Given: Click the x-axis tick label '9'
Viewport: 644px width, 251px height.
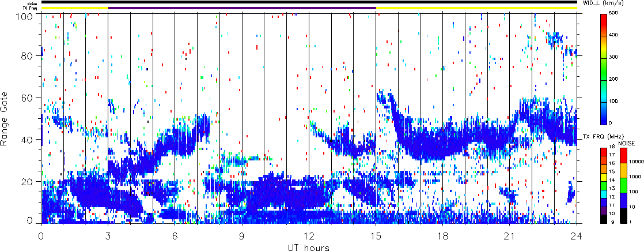Looking at the screenshot, I should pyautogui.click(x=242, y=236).
